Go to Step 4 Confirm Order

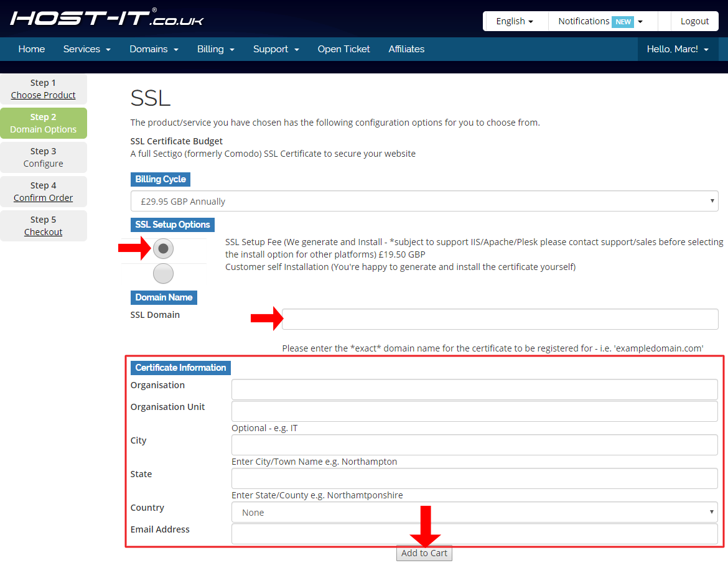(43, 192)
